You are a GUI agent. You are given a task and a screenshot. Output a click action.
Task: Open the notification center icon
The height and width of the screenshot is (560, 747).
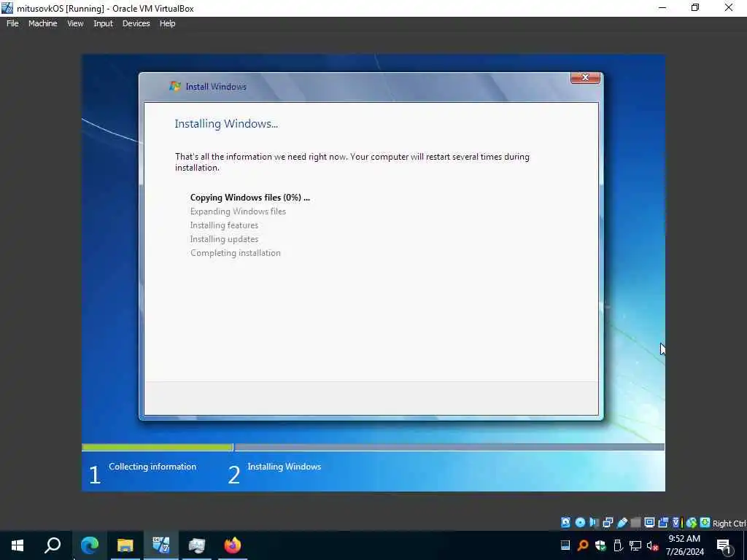(x=724, y=546)
